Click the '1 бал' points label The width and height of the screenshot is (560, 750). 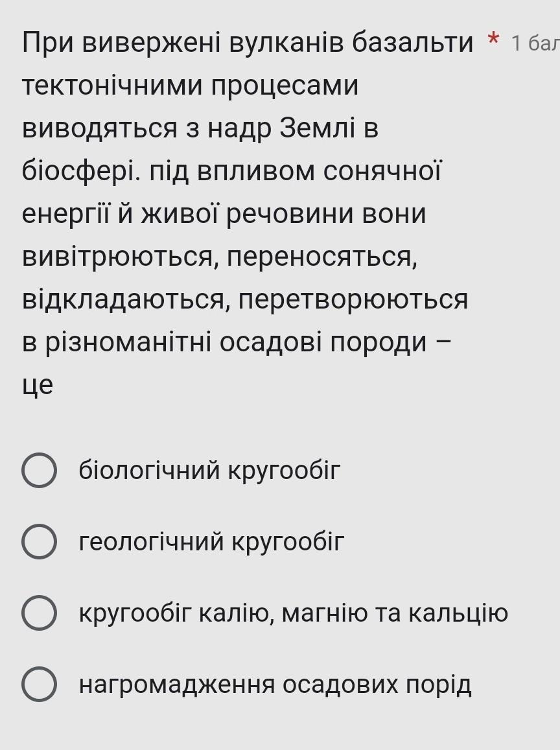pyautogui.click(x=535, y=43)
